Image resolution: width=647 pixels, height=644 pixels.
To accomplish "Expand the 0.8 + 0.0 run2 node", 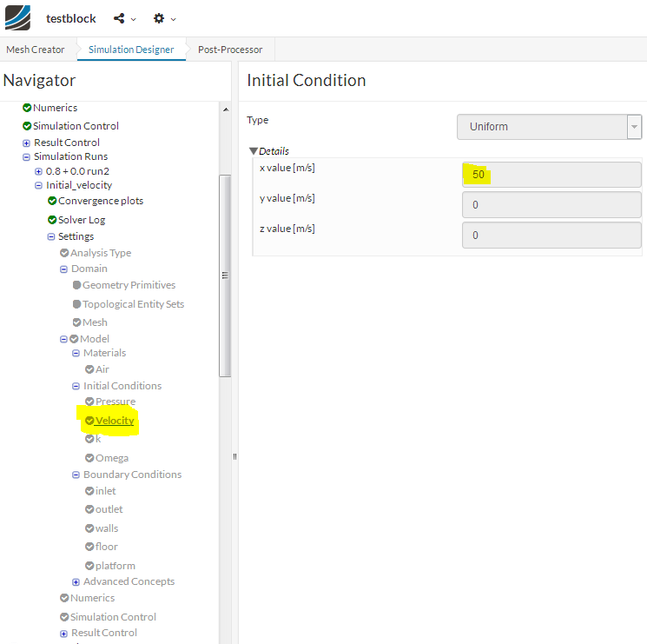I will [x=38, y=171].
